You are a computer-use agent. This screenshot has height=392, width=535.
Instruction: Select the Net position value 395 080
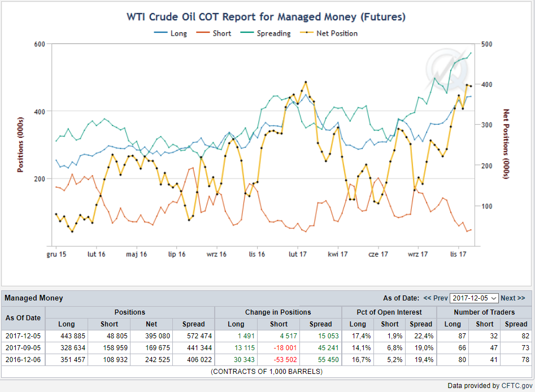(158, 336)
